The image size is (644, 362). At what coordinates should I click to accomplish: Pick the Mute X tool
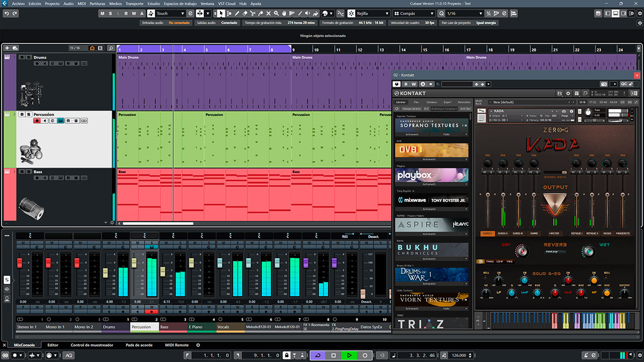coord(269,13)
